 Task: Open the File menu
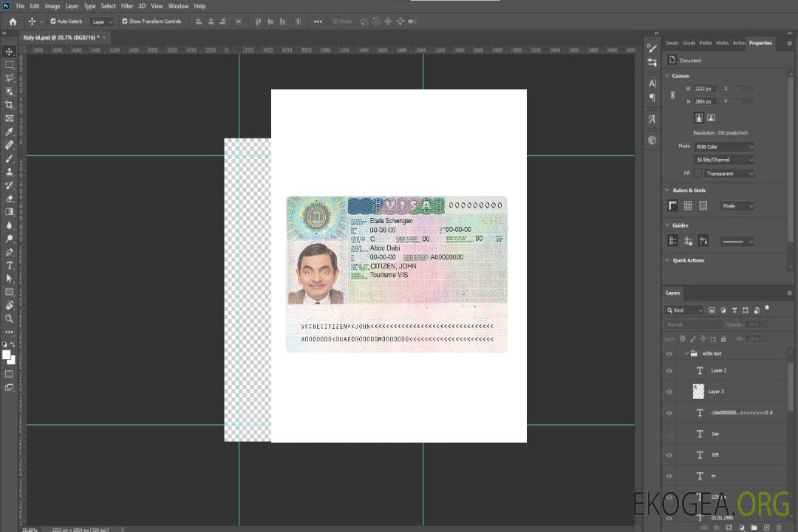21,6
